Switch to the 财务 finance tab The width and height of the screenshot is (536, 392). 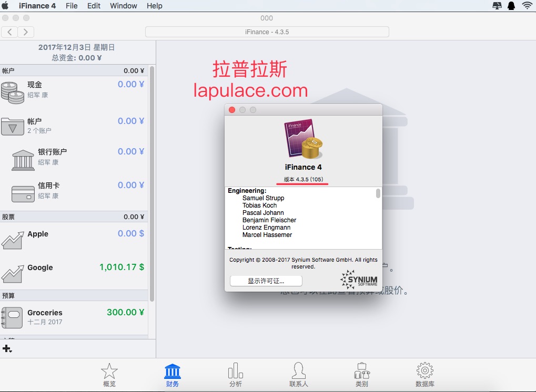click(x=173, y=375)
